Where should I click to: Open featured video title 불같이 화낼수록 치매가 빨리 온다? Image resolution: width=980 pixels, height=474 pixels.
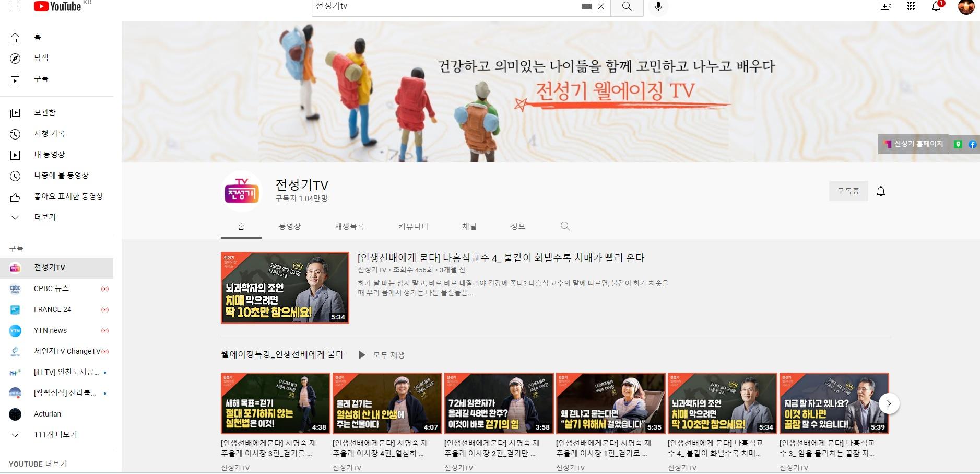tap(501, 258)
